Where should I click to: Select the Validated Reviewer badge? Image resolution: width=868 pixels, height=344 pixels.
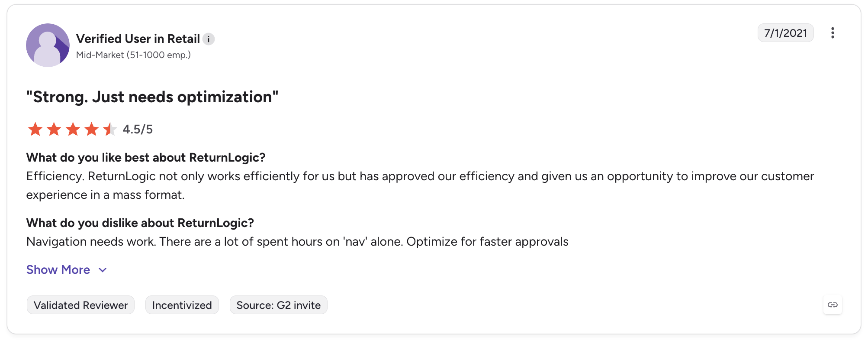click(x=80, y=305)
